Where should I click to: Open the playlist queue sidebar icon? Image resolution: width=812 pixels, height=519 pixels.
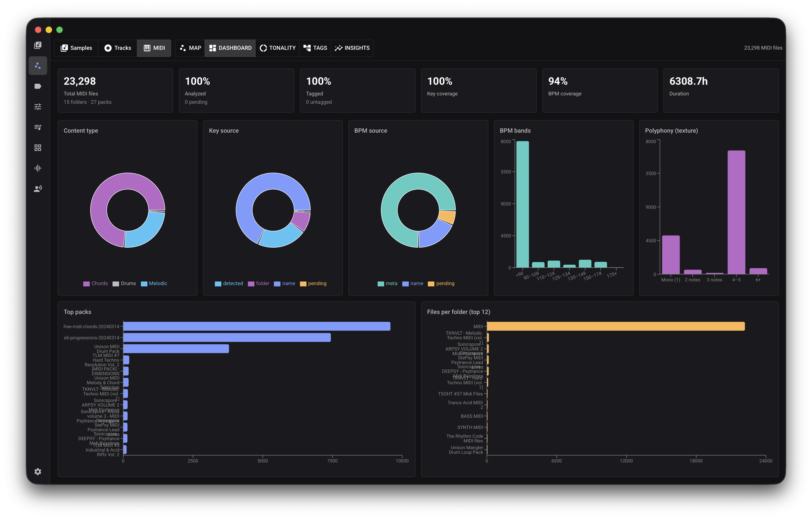pos(38,127)
